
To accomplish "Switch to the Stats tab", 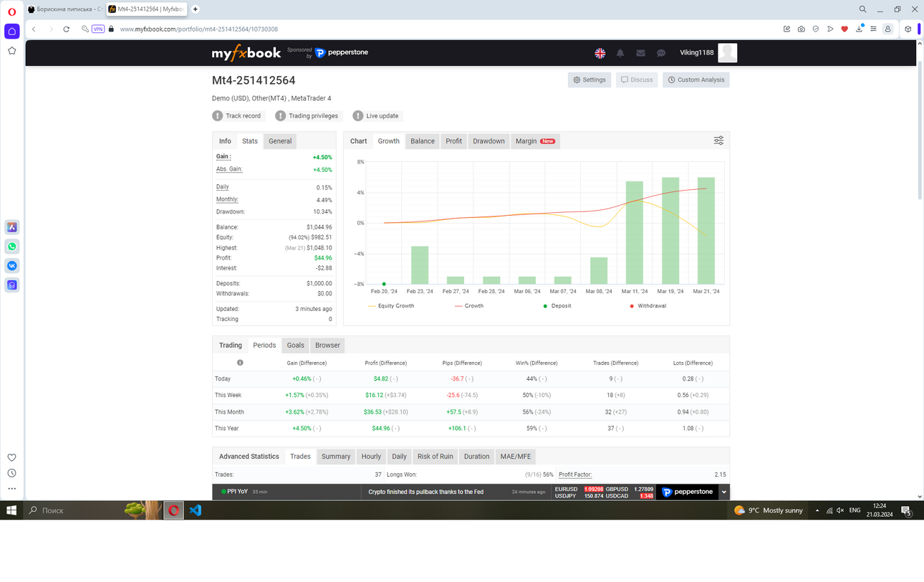I will tap(249, 141).
